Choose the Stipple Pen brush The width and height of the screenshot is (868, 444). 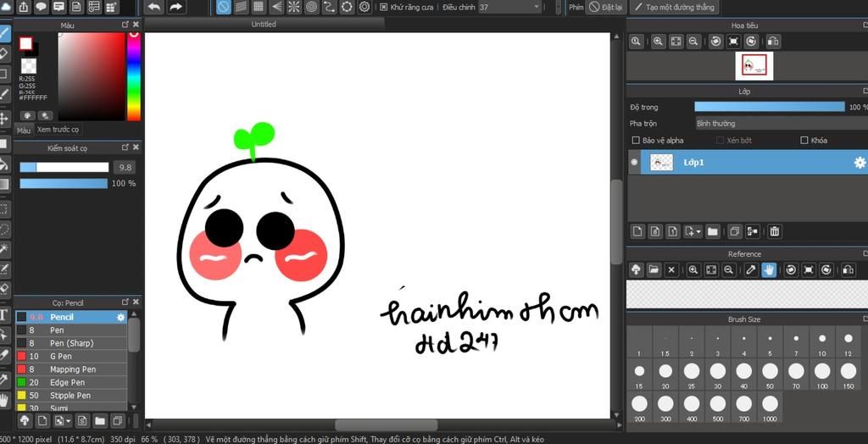click(x=71, y=396)
